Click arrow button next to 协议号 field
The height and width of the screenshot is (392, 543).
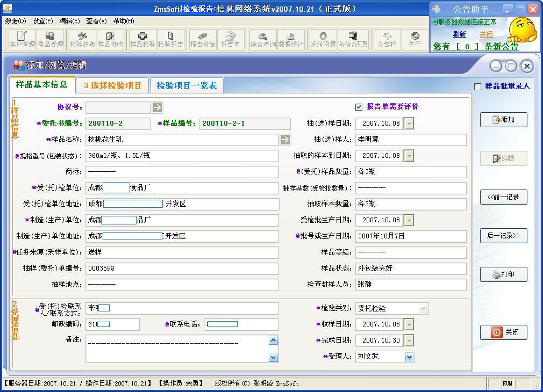click(158, 107)
